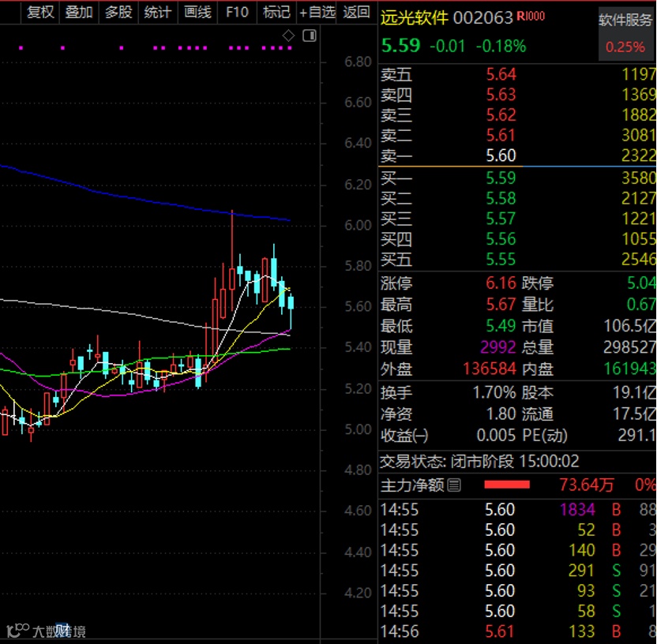Click the 标记 mark button
This screenshot has height=644, width=657.
click(x=276, y=12)
